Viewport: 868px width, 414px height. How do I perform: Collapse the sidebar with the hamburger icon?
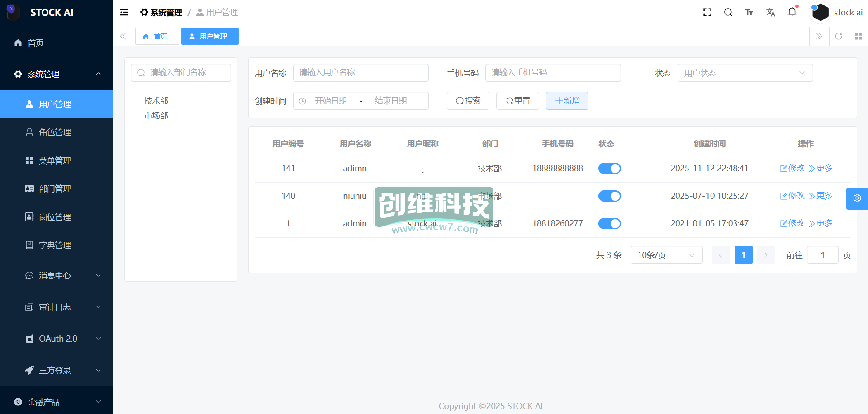click(124, 13)
